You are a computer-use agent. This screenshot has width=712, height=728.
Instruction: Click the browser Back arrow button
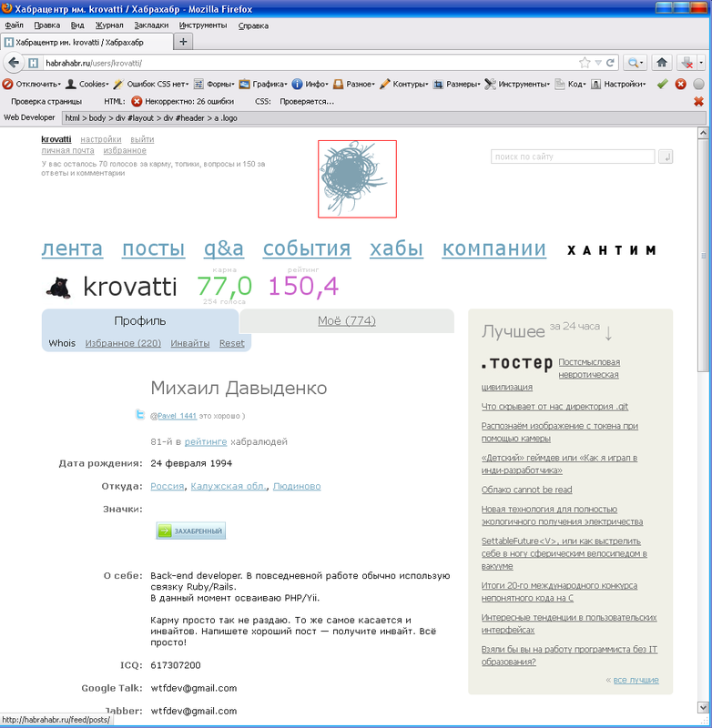click(14, 63)
